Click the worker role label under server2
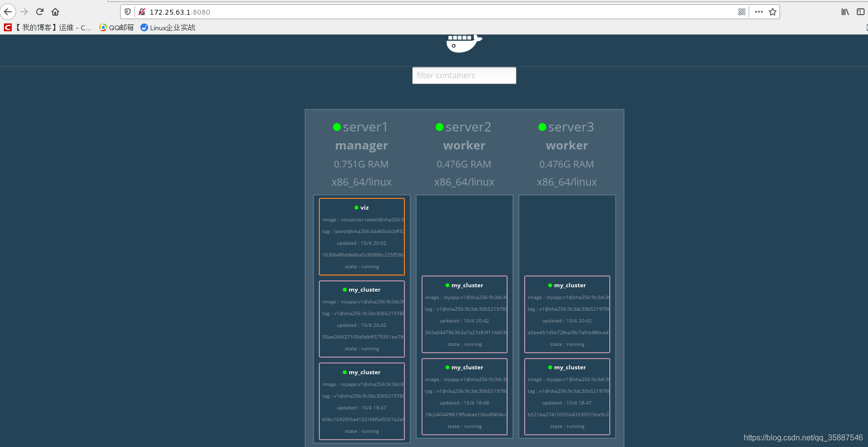868x447 pixels. coord(464,146)
